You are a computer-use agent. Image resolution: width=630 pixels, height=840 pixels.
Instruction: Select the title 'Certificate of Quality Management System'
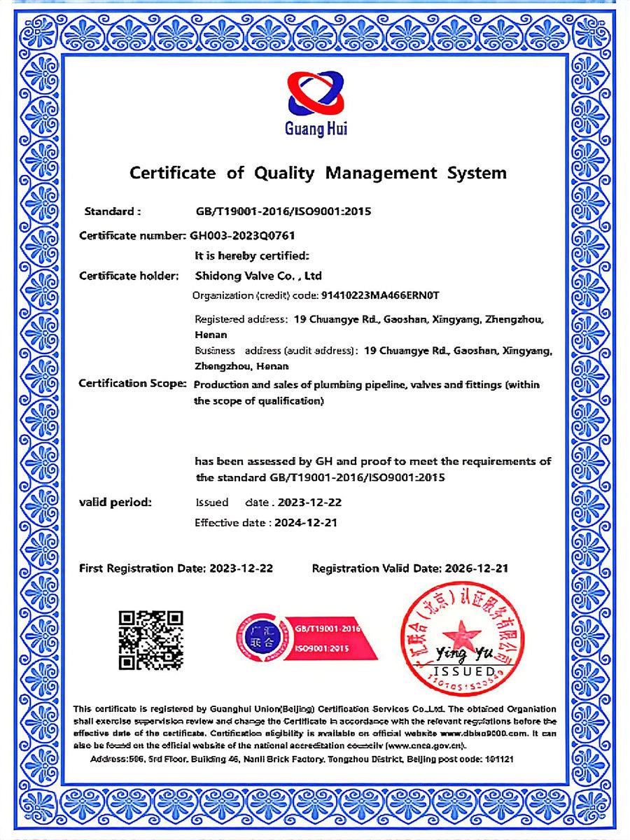point(318,172)
